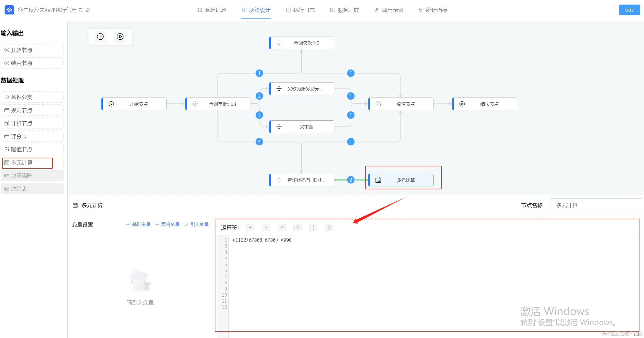Insert the multiply operator
This screenshot has width=644, height=338.
(x=282, y=228)
